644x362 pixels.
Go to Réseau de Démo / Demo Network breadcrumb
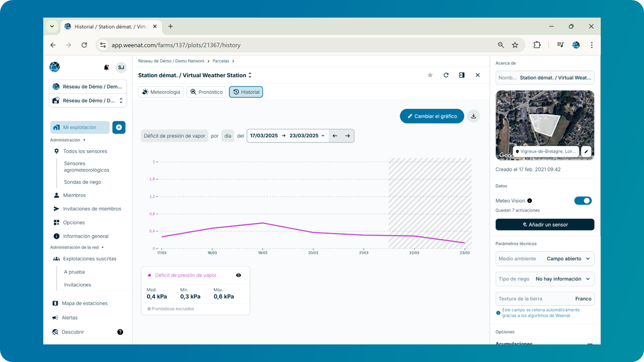coord(172,61)
